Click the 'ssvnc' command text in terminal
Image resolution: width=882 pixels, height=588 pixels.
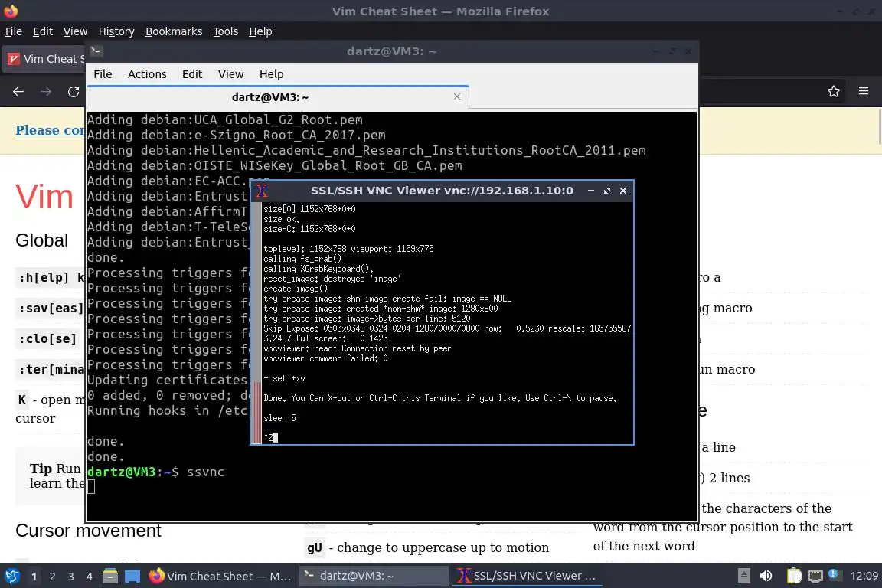click(x=205, y=472)
